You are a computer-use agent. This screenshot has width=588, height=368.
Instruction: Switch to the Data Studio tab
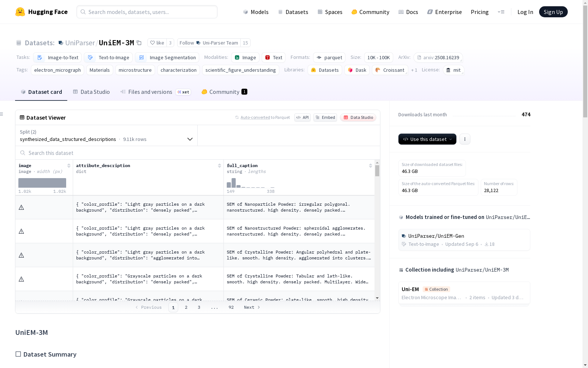point(91,92)
